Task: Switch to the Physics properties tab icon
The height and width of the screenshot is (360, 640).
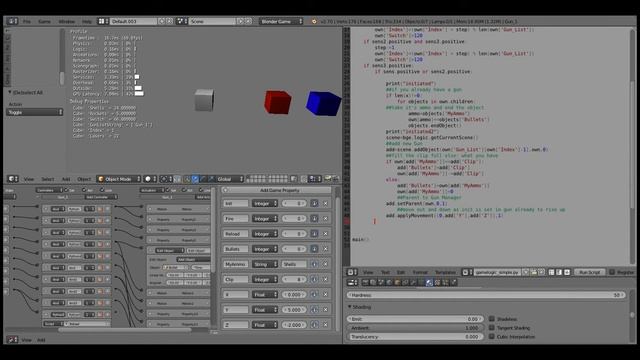Action: (x=453, y=282)
